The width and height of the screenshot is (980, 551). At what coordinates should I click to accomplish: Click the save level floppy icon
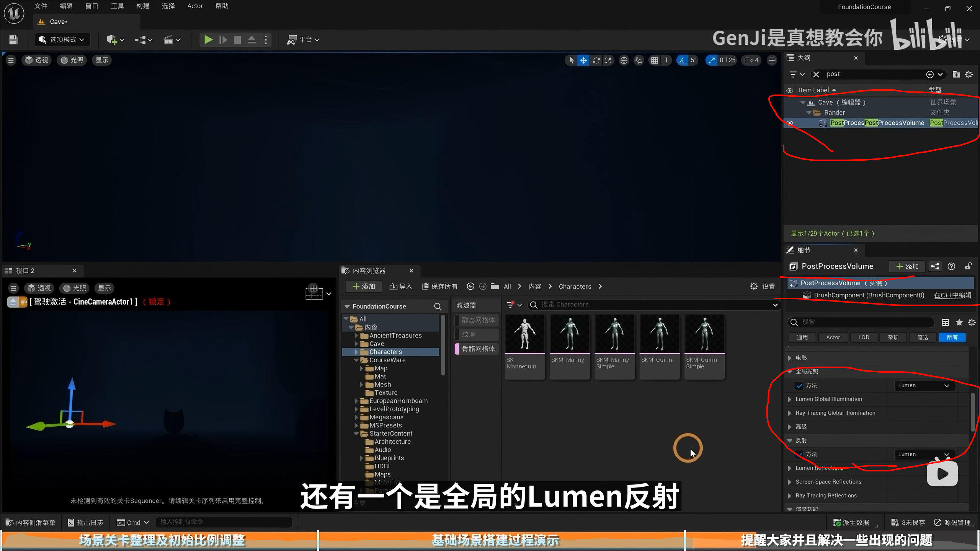[13, 39]
